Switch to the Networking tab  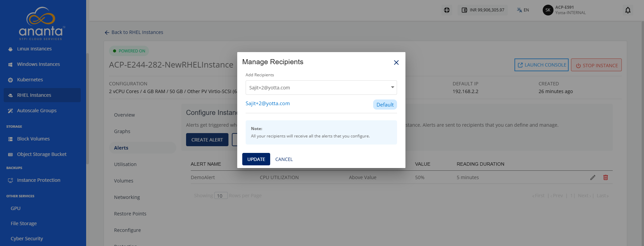127,197
